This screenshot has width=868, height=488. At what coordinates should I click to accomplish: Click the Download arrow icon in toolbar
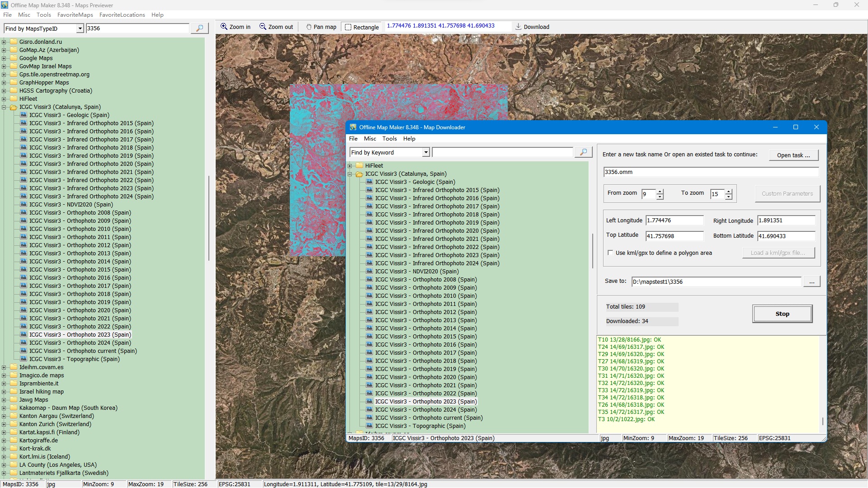[x=518, y=27]
